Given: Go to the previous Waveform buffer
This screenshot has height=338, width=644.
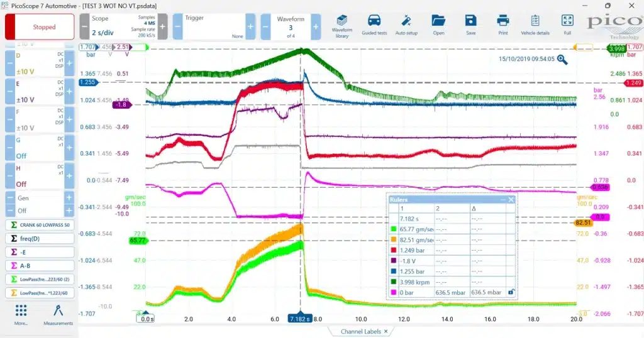Looking at the screenshot, I should pos(266,26).
